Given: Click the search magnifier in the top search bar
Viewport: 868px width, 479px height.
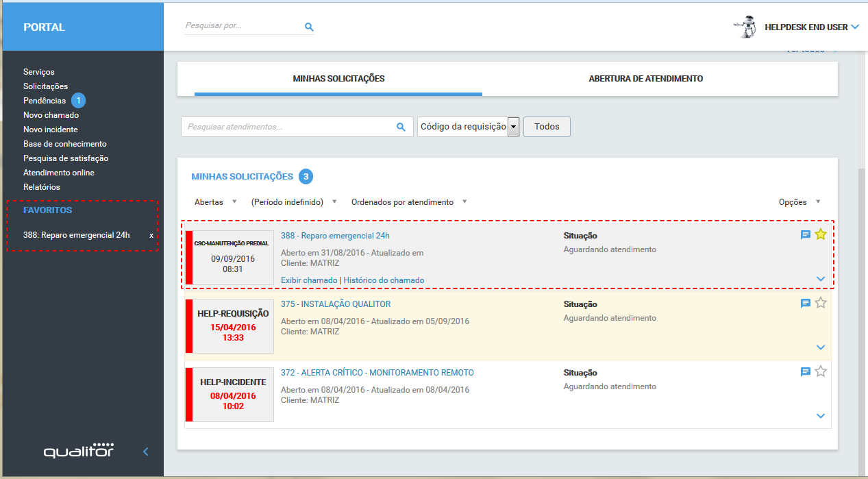Looking at the screenshot, I should 309,27.
